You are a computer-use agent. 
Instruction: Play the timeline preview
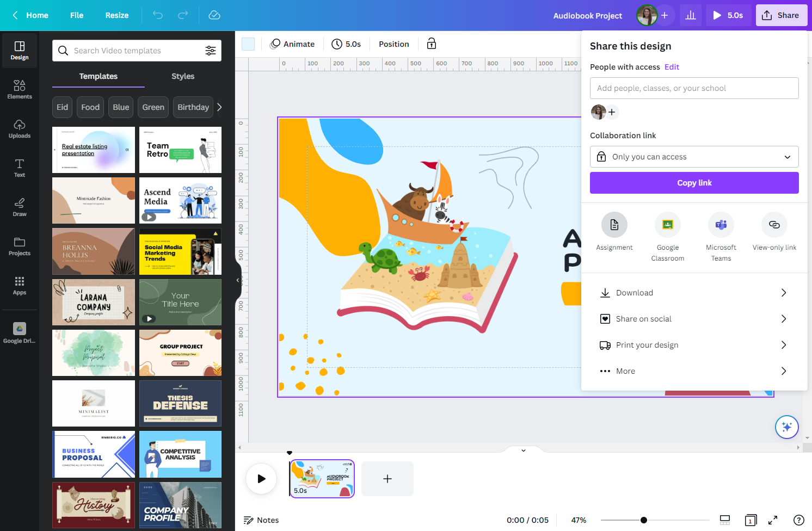click(x=262, y=479)
